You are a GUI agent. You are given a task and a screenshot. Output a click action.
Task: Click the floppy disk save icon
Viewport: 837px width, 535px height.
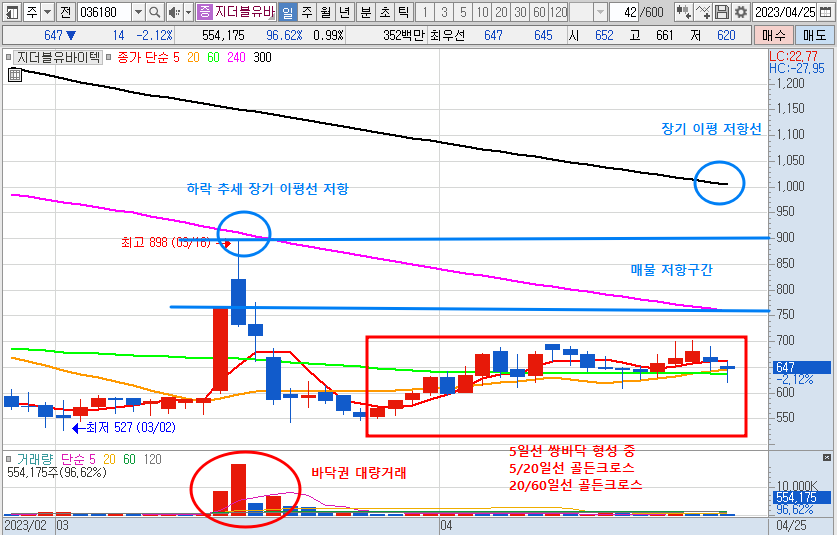[722, 12]
